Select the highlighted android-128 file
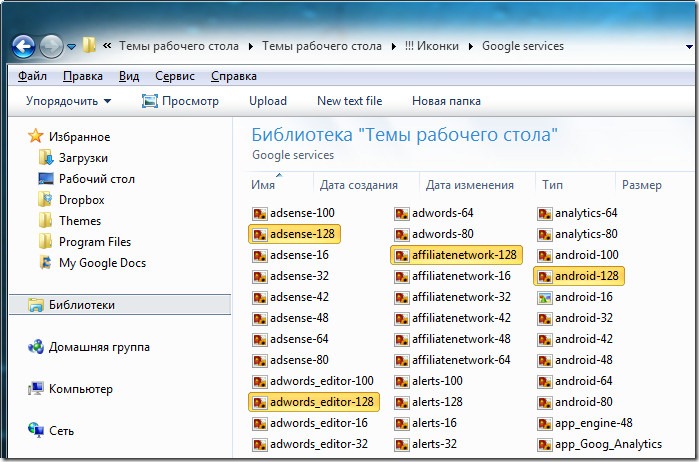The width and height of the screenshot is (699, 462). coord(579,276)
